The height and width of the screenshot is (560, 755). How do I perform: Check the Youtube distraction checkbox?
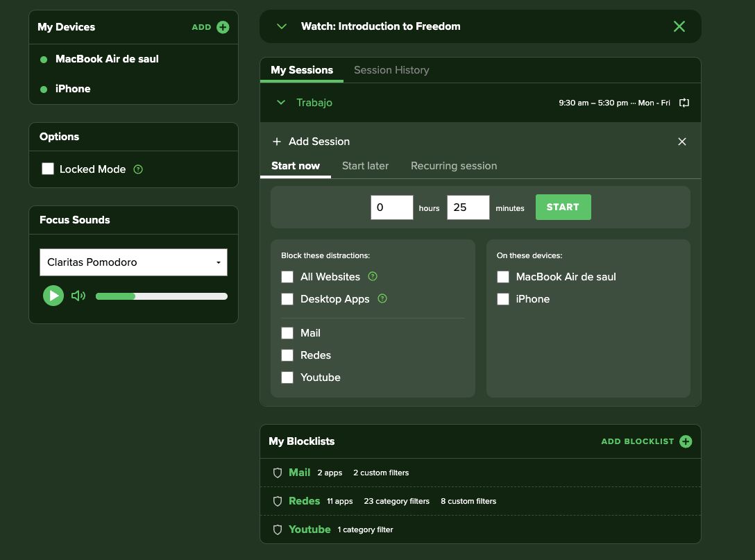tap(287, 377)
